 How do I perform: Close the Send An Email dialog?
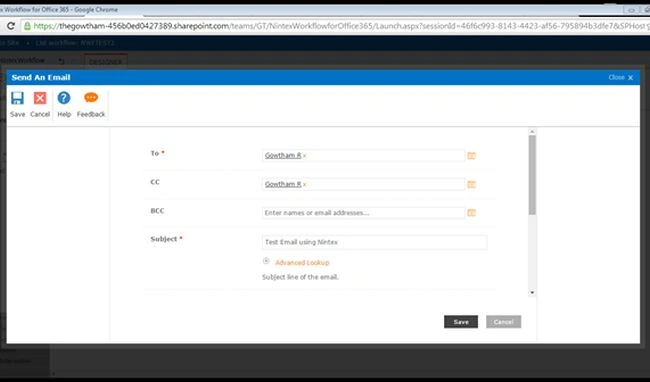coord(621,77)
